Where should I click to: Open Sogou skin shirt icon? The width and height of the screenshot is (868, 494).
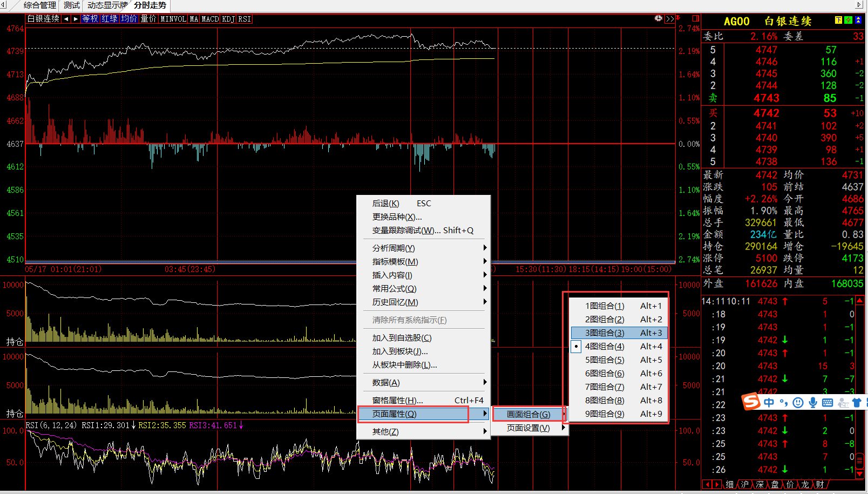pyautogui.click(x=857, y=403)
